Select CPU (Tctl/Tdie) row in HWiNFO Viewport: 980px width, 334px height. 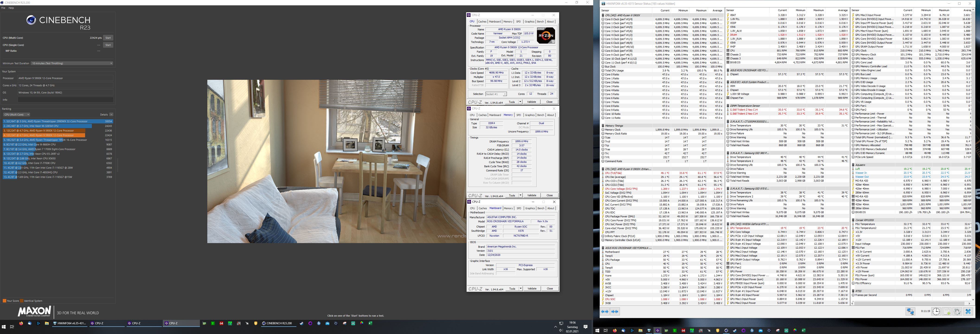[x=662, y=173]
